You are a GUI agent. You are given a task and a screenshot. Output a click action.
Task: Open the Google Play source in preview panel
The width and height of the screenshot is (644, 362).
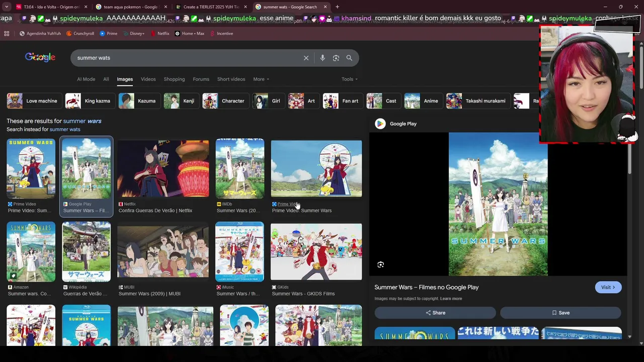pyautogui.click(x=396, y=124)
